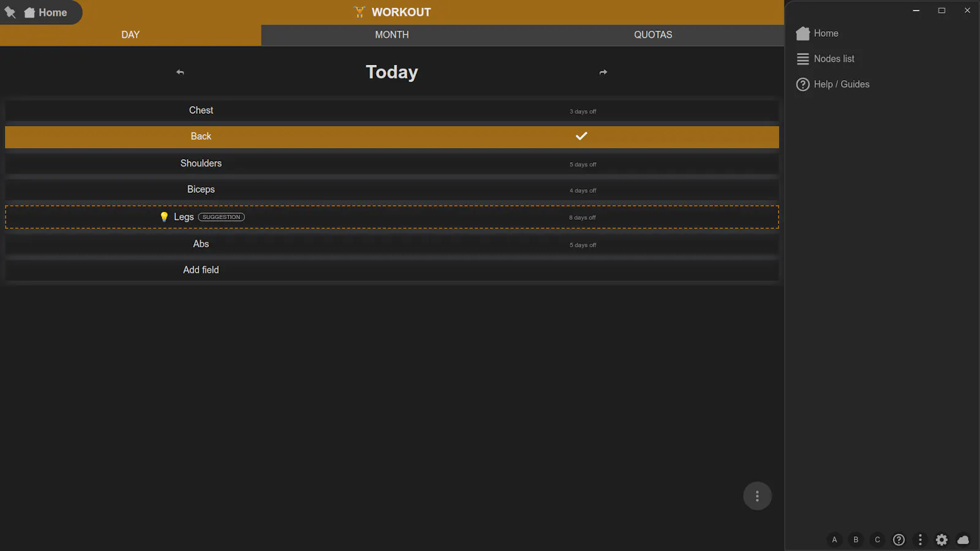980x551 pixels.
Task: Click the Help question mark icon in sidebar
Action: [803, 84]
